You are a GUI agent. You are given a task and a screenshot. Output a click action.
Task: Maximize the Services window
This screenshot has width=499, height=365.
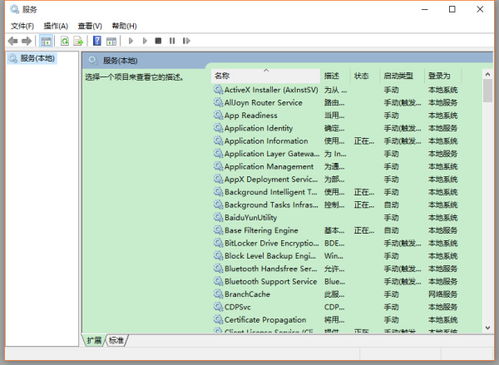[x=452, y=9]
